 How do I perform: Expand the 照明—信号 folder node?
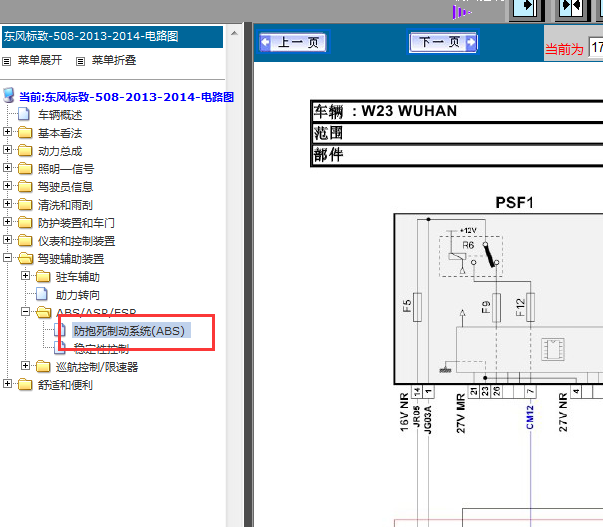(7, 167)
